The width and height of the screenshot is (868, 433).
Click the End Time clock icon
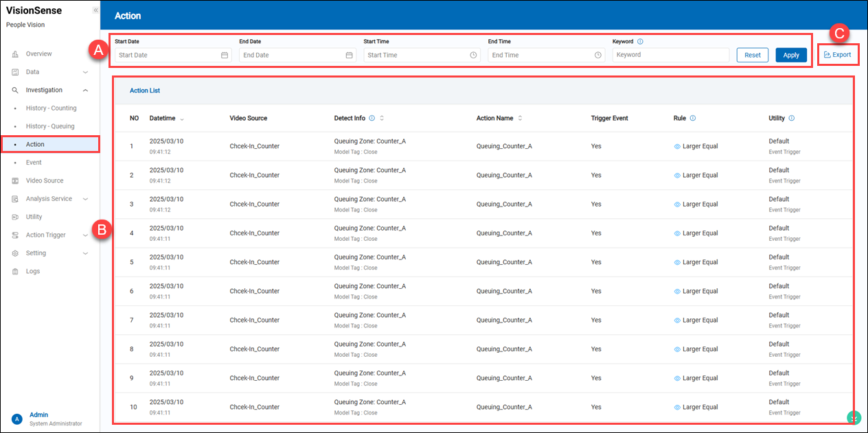coord(597,55)
